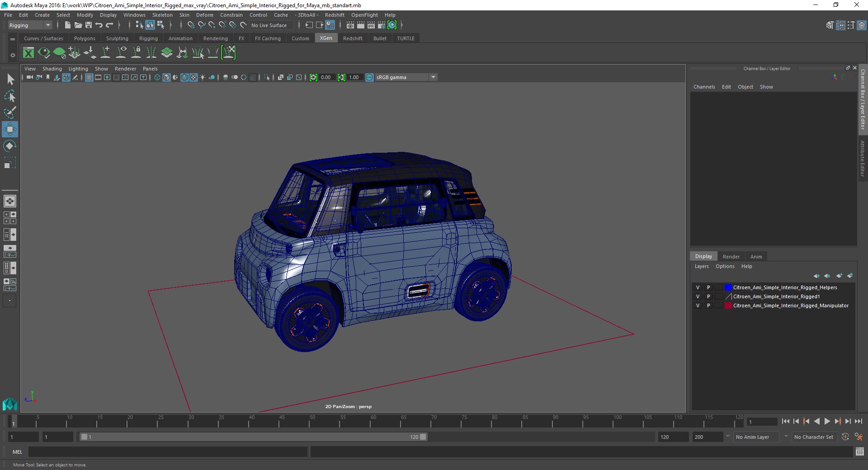Screen dimensions: 868x470
Task: Move selected layer down
Action: pos(827,276)
